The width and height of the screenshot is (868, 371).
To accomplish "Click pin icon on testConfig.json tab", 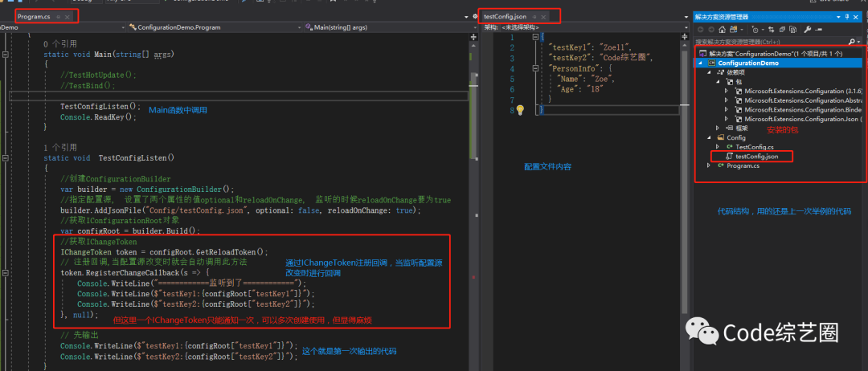I will (534, 17).
